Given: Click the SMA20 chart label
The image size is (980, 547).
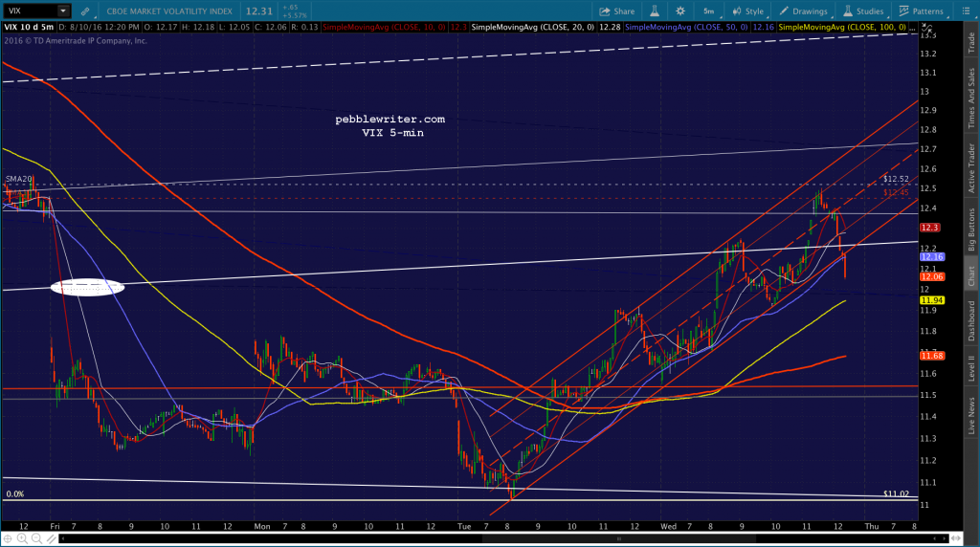Looking at the screenshot, I should pos(19,179).
